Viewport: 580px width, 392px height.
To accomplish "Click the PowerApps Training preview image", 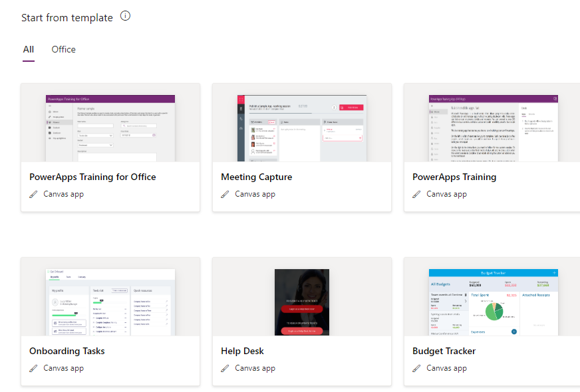I will (x=493, y=127).
